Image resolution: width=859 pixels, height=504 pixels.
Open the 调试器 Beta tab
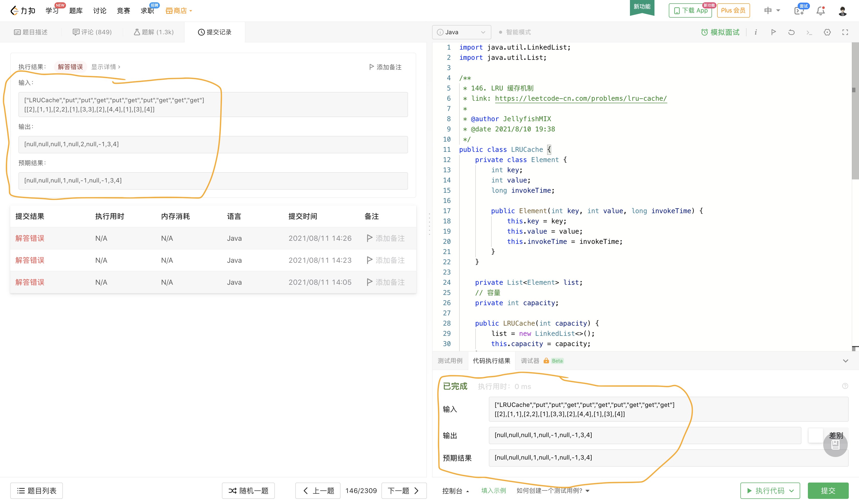542,361
